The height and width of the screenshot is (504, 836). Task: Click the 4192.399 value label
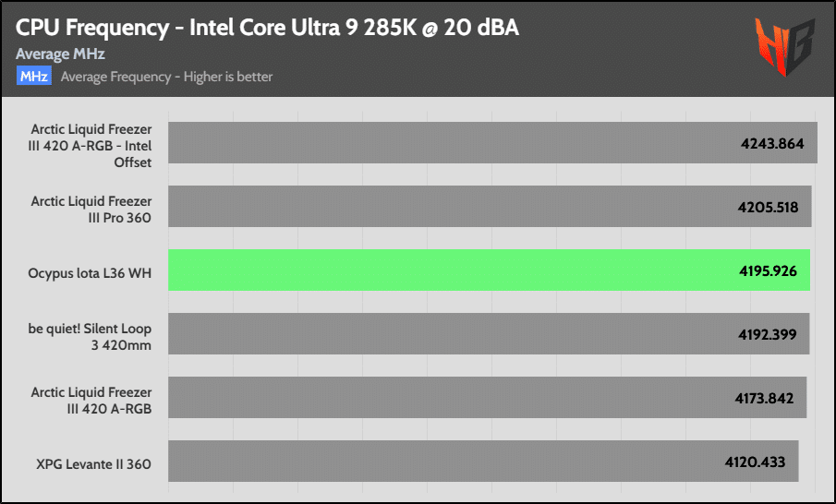point(768,334)
